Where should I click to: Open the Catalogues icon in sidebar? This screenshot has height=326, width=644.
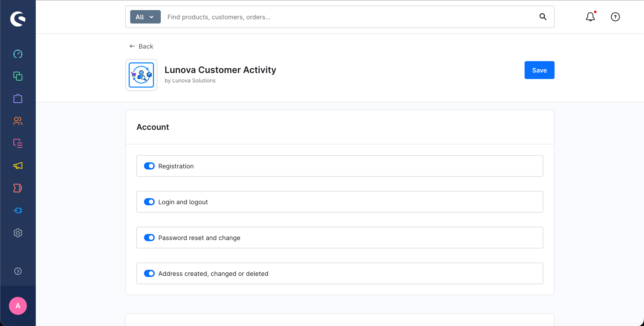click(x=18, y=76)
